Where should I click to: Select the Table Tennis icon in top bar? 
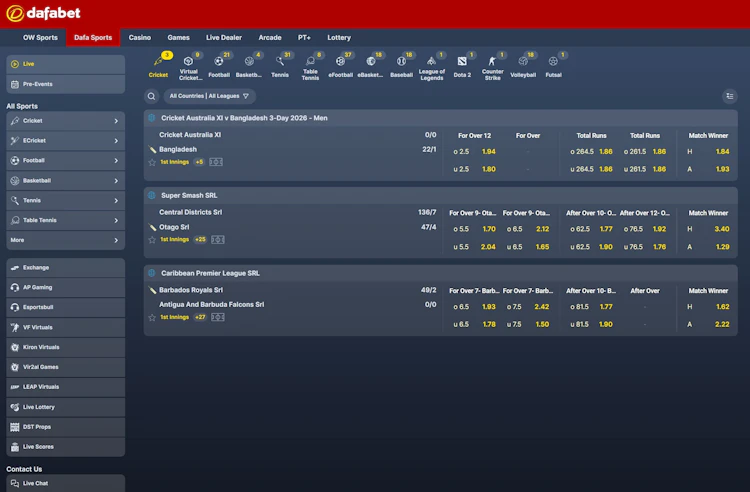coord(310,66)
